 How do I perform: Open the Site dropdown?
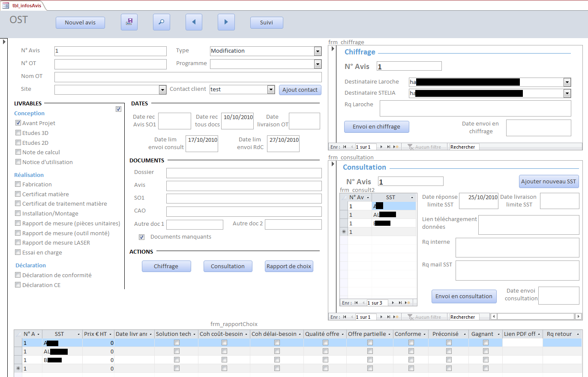pos(162,90)
